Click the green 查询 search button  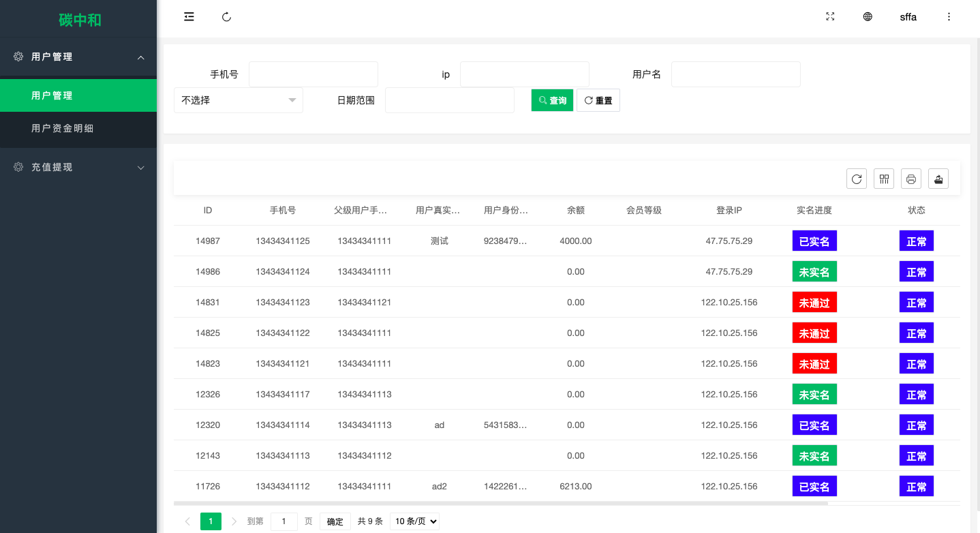click(552, 100)
